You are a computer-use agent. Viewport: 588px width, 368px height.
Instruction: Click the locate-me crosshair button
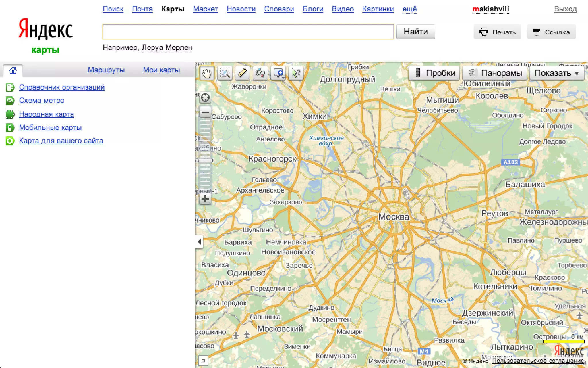(205, 98)
